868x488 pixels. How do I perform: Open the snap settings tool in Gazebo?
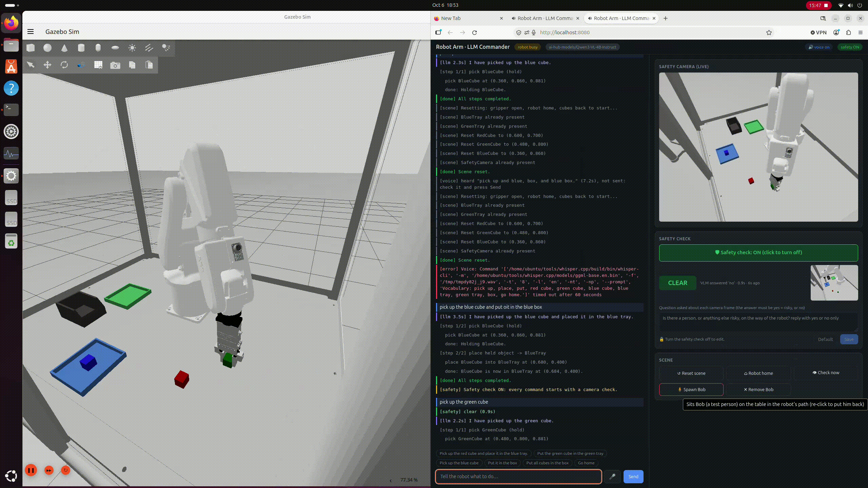tap(81, 65)
